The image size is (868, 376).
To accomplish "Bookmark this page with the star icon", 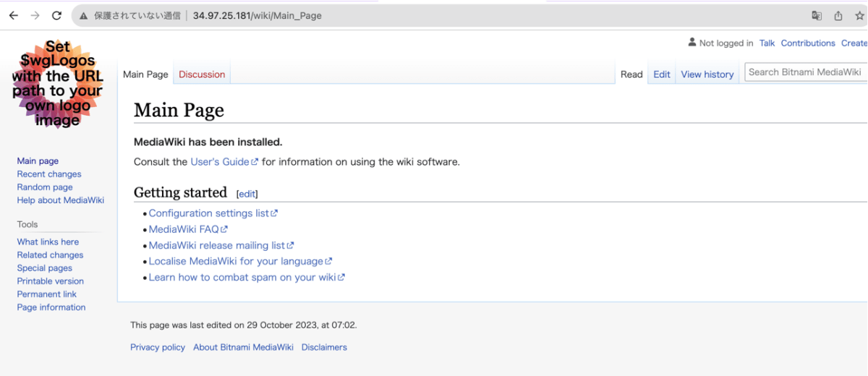I will coord(859,15).
